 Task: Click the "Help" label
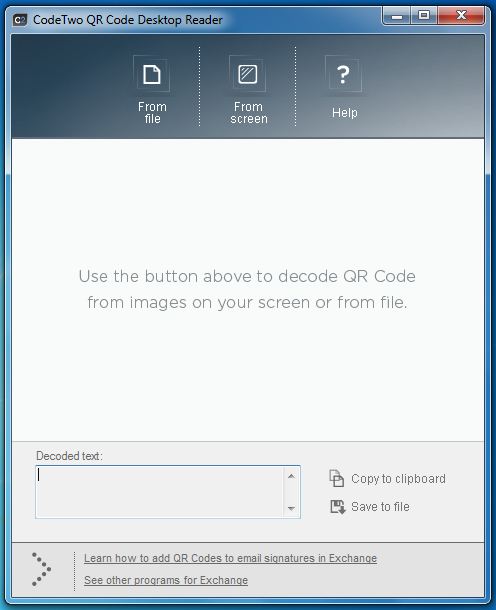[345, 113]
